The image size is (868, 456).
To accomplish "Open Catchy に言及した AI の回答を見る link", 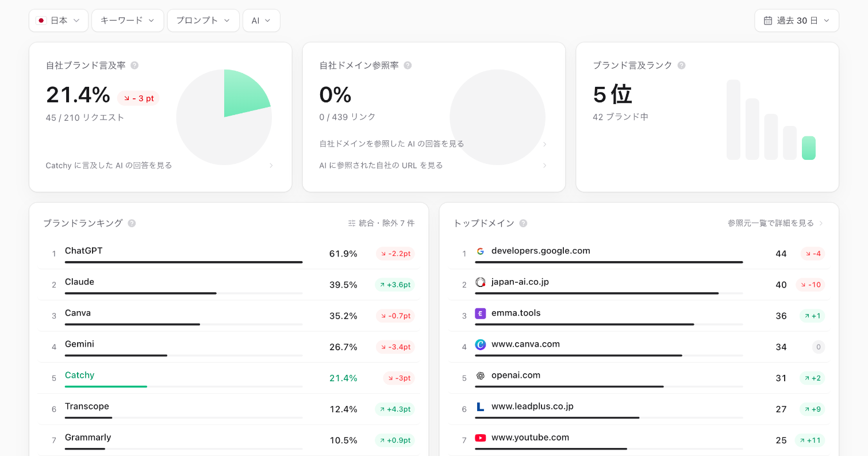I will pos(160,166).
